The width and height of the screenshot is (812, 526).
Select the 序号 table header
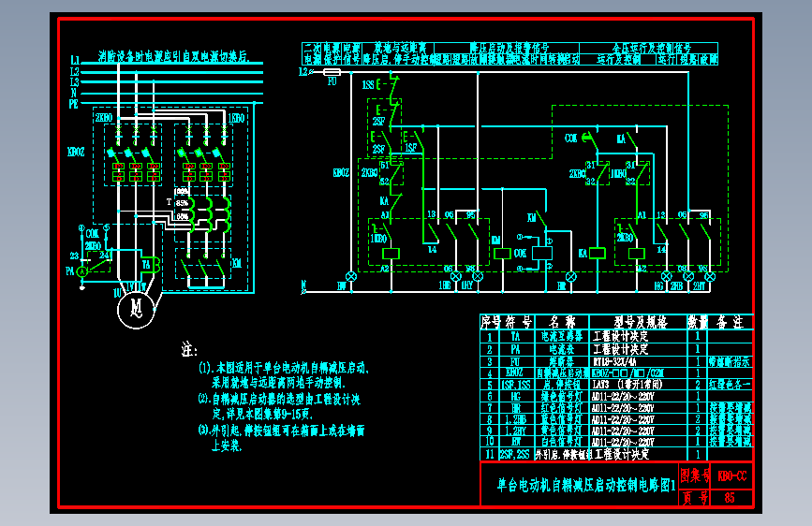[491, 323]
